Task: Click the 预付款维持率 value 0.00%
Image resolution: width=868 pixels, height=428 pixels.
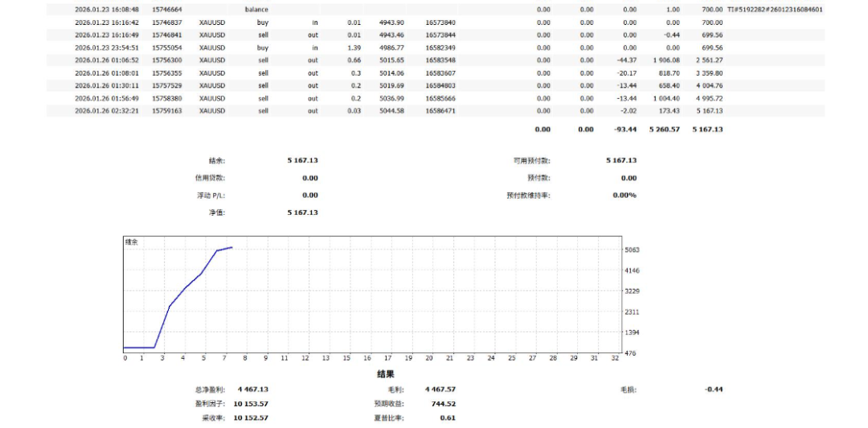Action: tap(624, 195)
